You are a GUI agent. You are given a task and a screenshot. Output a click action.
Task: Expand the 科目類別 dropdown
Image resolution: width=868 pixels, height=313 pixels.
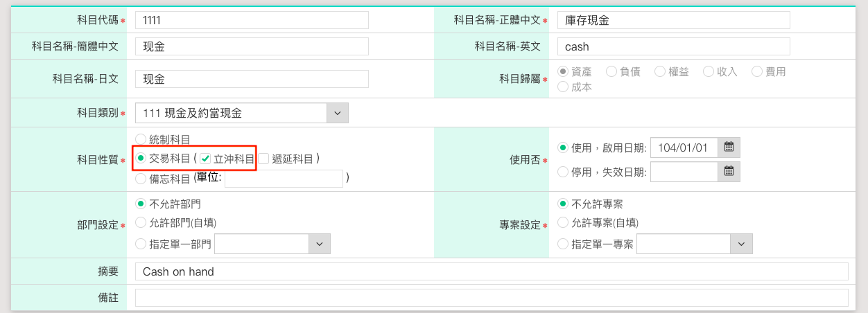click(x=337, y=113)
